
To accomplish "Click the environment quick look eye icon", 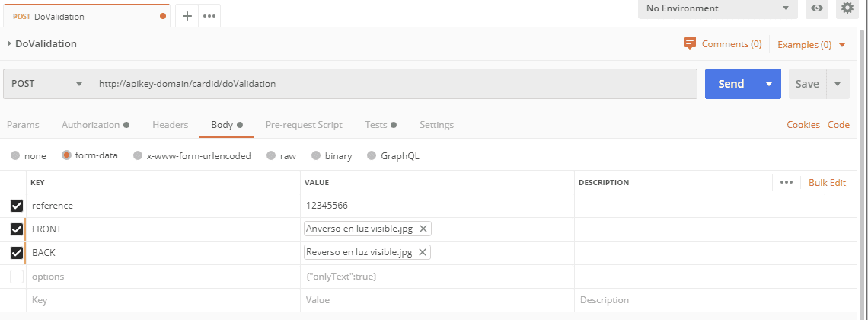I will (817, 8).
